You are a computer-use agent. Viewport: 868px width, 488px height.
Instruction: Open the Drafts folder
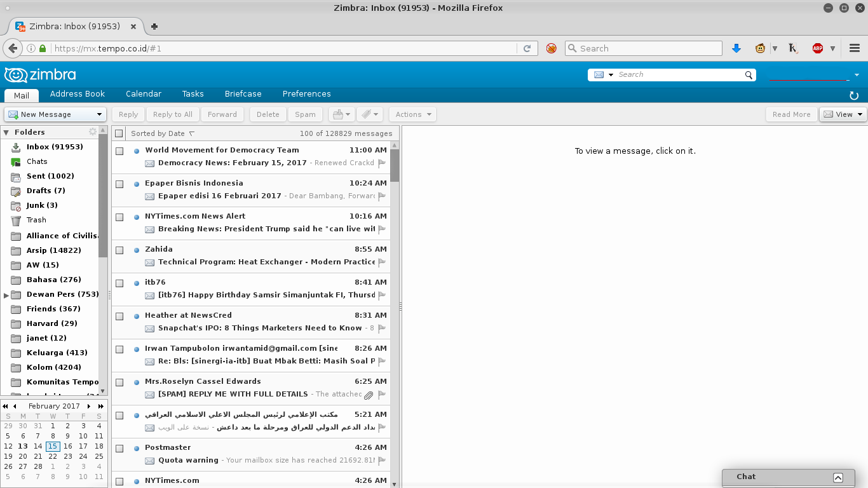coord(46,191)
